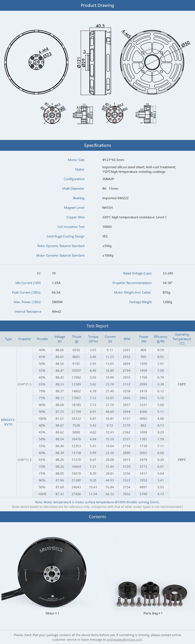This screenshot has height=644, width=195.
Task: Click the Parts Bag×1 caption
Action: pyautogui.click(x=153, y=613)
